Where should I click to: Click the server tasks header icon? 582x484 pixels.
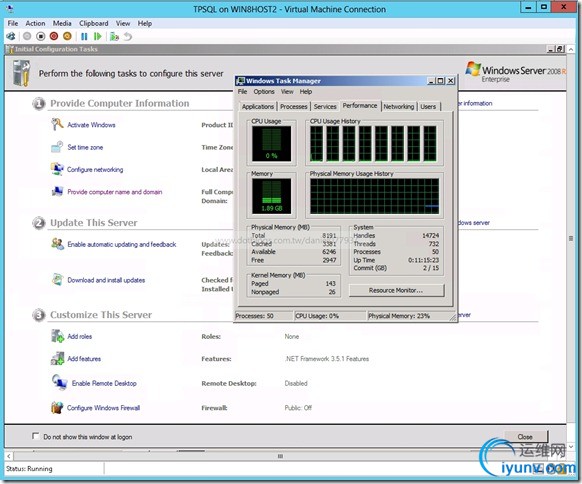[21, 73]
